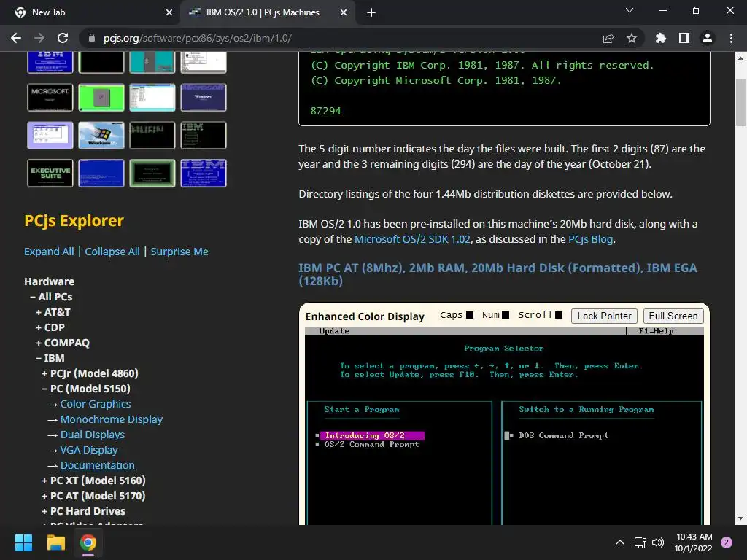Close the New Tab tab
The image size is (747, 560).
pyautogui.click(x=169, y=12)
